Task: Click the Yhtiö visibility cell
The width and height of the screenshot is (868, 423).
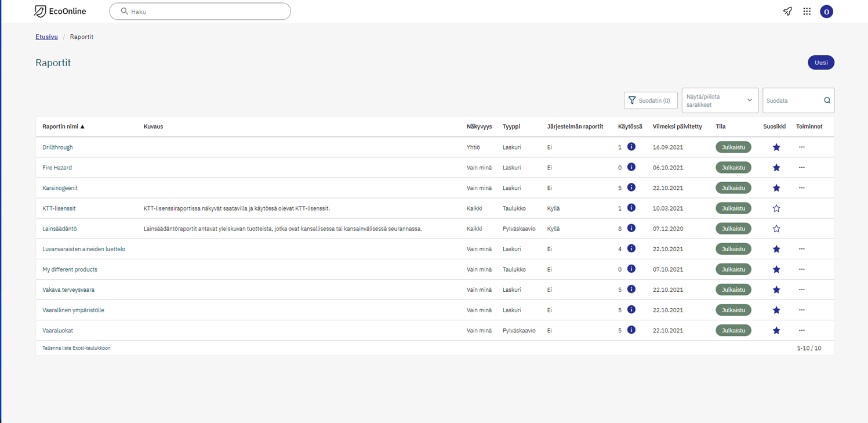Action: [473, 147]
